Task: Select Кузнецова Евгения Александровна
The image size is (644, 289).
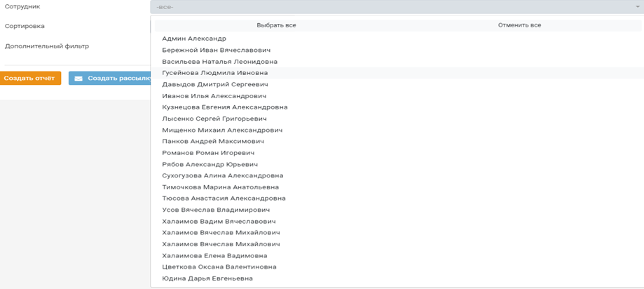Action: tap(397, 107)
